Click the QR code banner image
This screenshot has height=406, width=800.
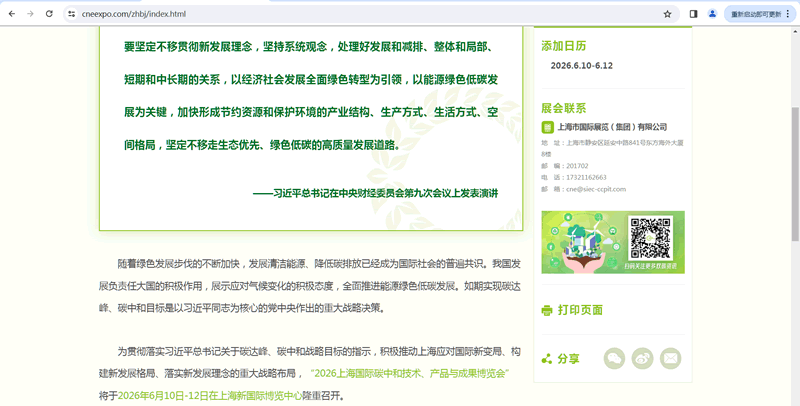pos(612,242)
